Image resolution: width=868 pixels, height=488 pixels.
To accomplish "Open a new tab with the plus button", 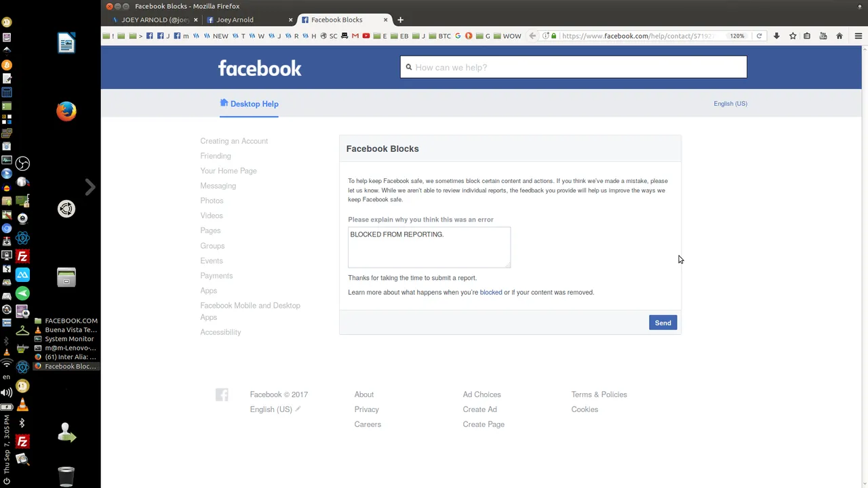I will [x=400, y=20].
